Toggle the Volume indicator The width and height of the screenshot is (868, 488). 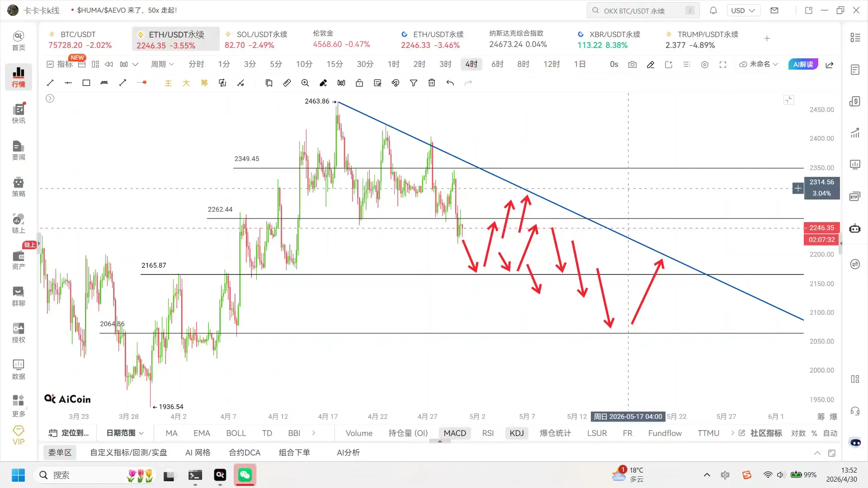[x=359, y=433]
